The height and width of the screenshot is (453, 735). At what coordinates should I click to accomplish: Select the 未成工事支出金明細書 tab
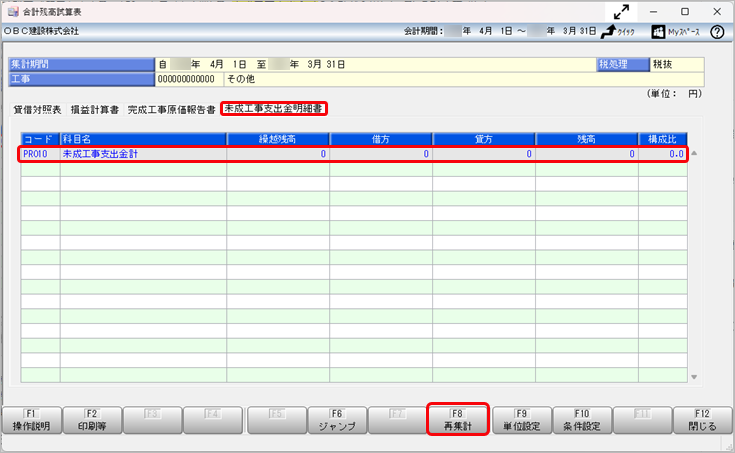pos(273,108)
